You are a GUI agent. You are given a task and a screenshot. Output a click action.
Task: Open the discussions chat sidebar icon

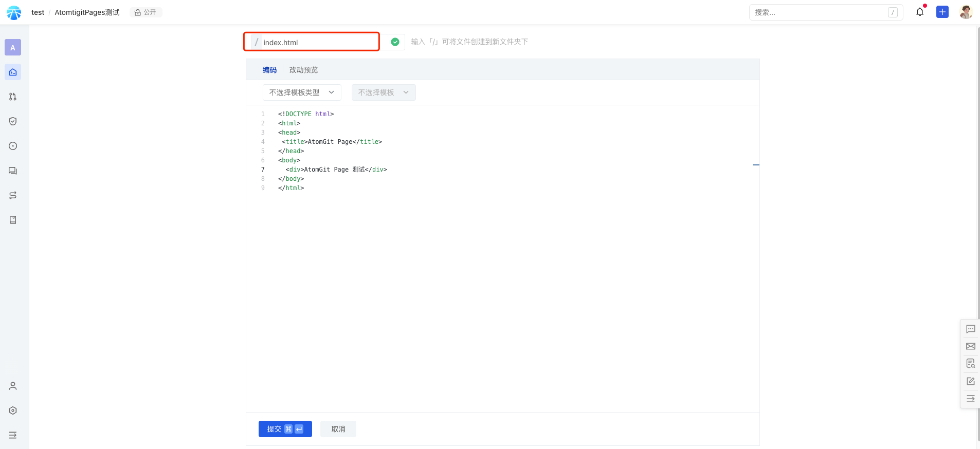click(13, 171)
